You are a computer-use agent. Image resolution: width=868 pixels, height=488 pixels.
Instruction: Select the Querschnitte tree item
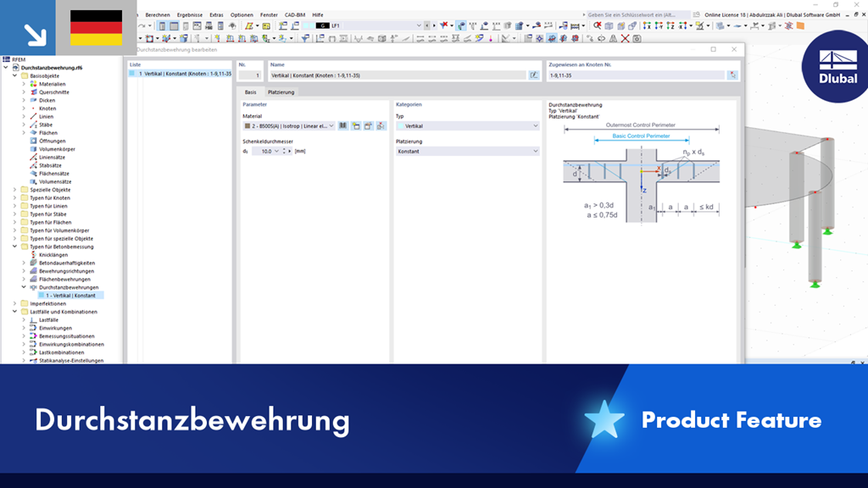tap(54, 92)
